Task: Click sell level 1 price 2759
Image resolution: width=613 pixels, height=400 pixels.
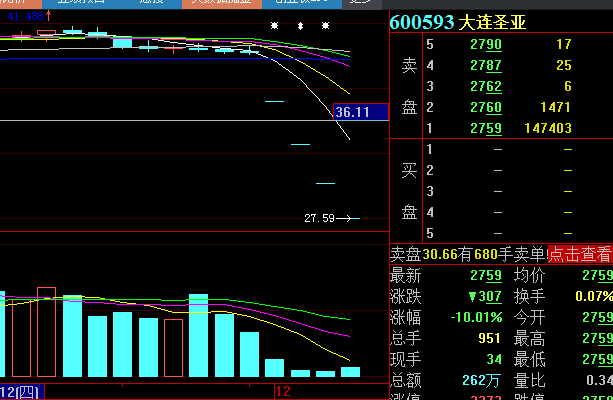Action: coord(486,128)
